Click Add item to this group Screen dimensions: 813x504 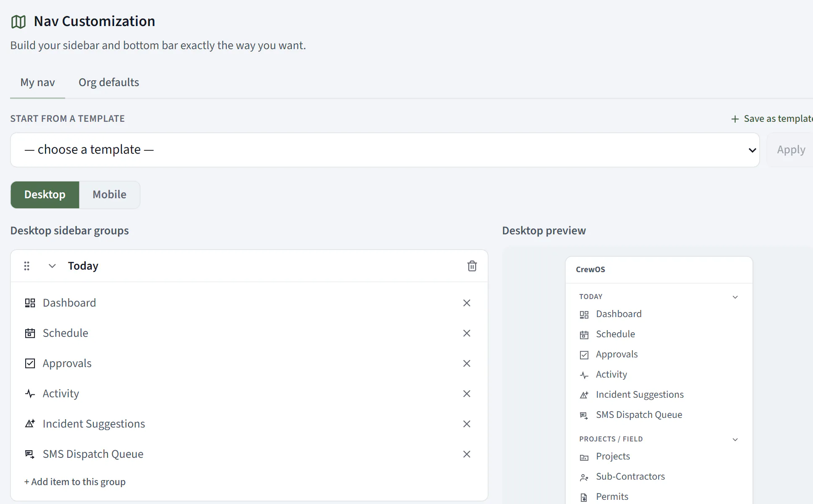75,482
